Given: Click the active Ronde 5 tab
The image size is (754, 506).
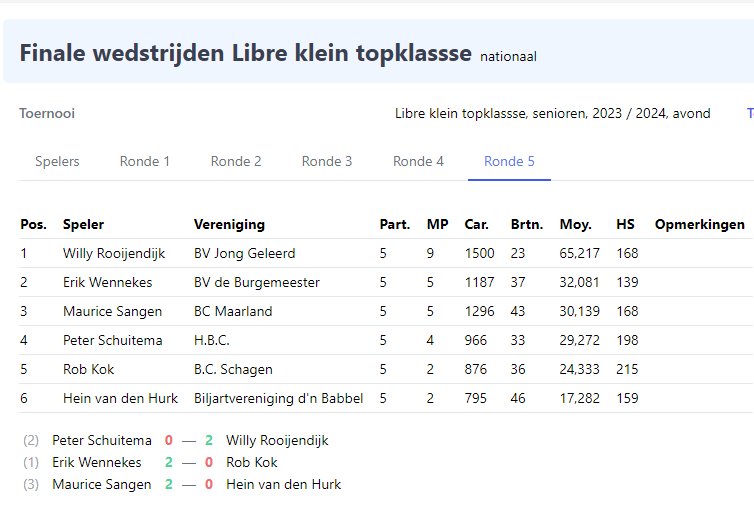Looking at the screenshot, I should [x=509, y=161].
